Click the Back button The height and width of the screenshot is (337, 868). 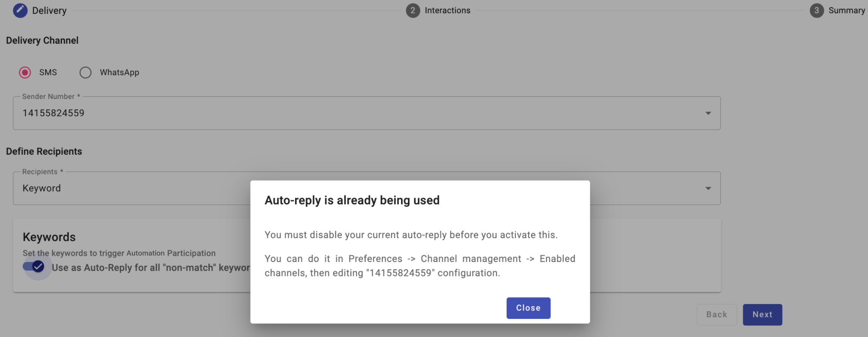click(x=717, y=314)
